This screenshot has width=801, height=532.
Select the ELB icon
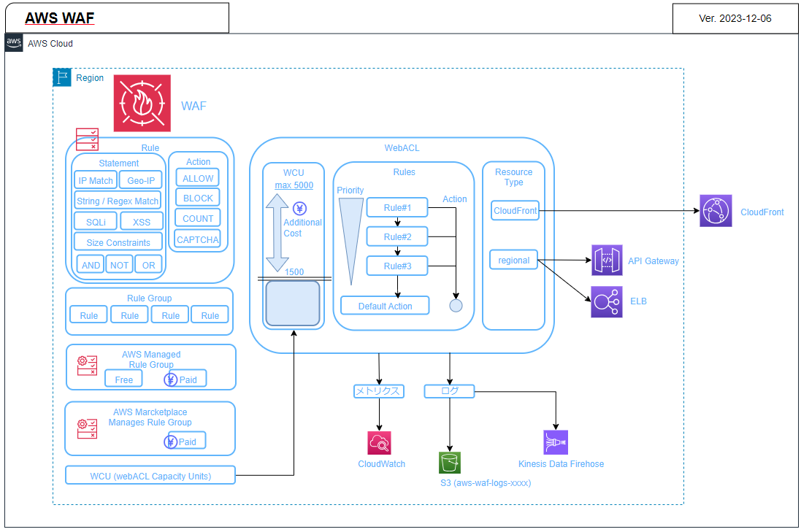pos(606,301)
